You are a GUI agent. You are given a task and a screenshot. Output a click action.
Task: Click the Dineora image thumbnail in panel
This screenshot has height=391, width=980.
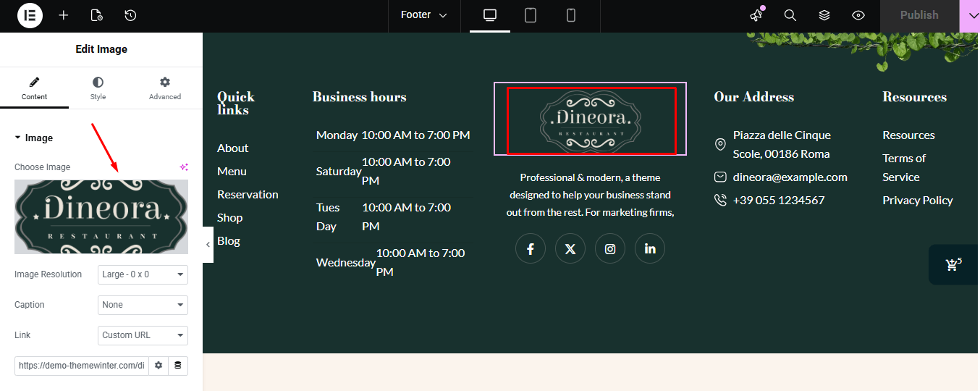click(101, 216)
